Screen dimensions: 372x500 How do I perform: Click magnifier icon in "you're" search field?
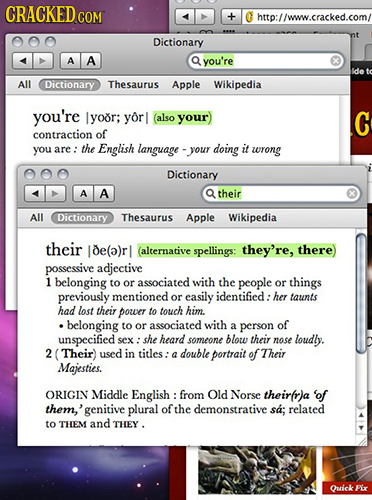(x=196, y=61)
